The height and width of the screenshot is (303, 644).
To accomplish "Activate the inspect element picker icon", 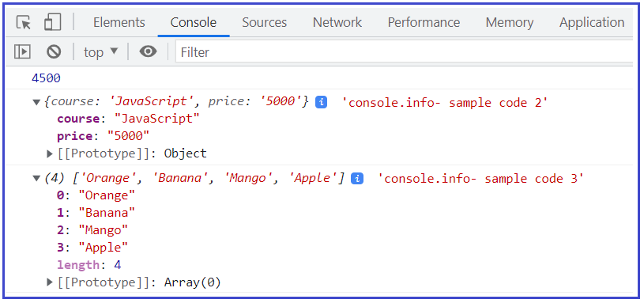I will click(24, 22).
